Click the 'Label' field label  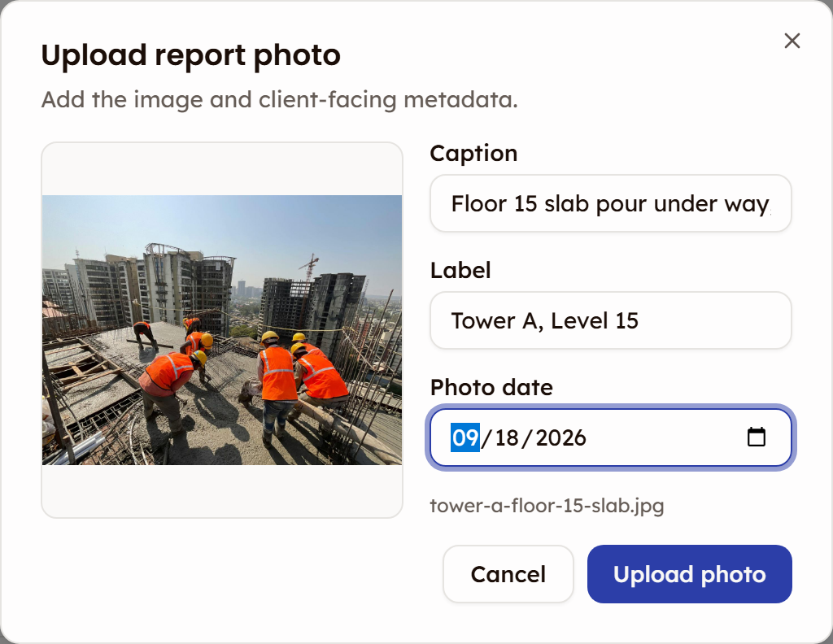pyautogui.click(x=460, y=270)
